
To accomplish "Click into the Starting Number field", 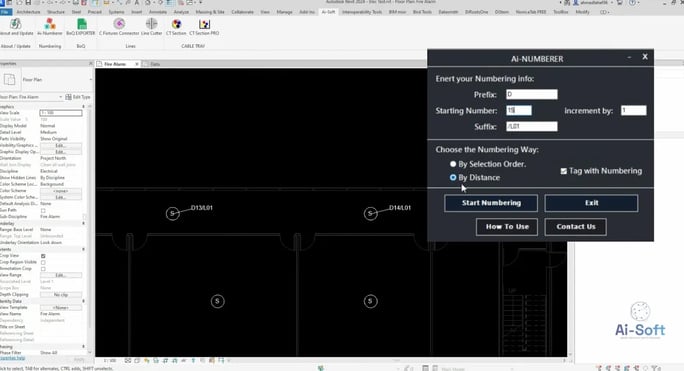I will coord(519,110).
